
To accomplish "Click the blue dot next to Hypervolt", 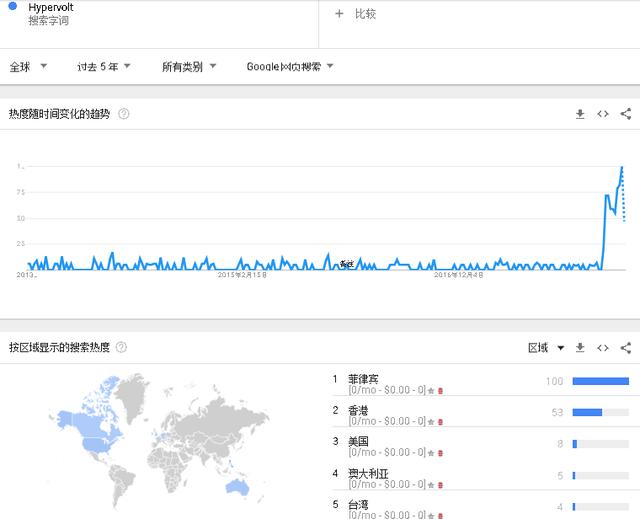I will tap(13, 6).
